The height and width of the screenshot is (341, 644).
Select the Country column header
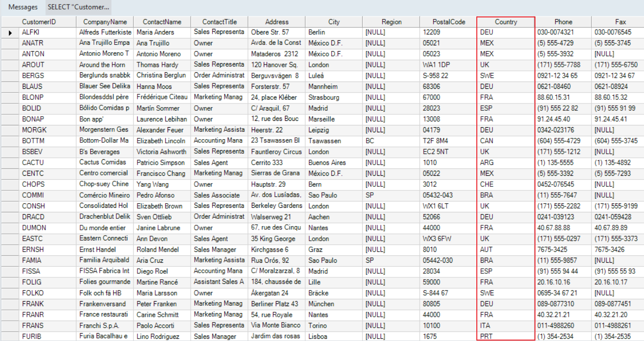pyautogui.click(x=506, y=22)
